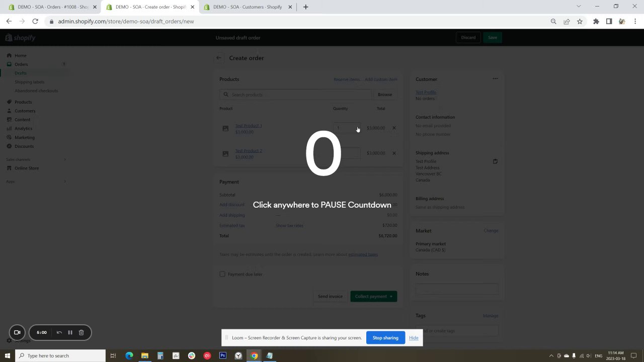Share this page via address bar icon

point(567,21)
